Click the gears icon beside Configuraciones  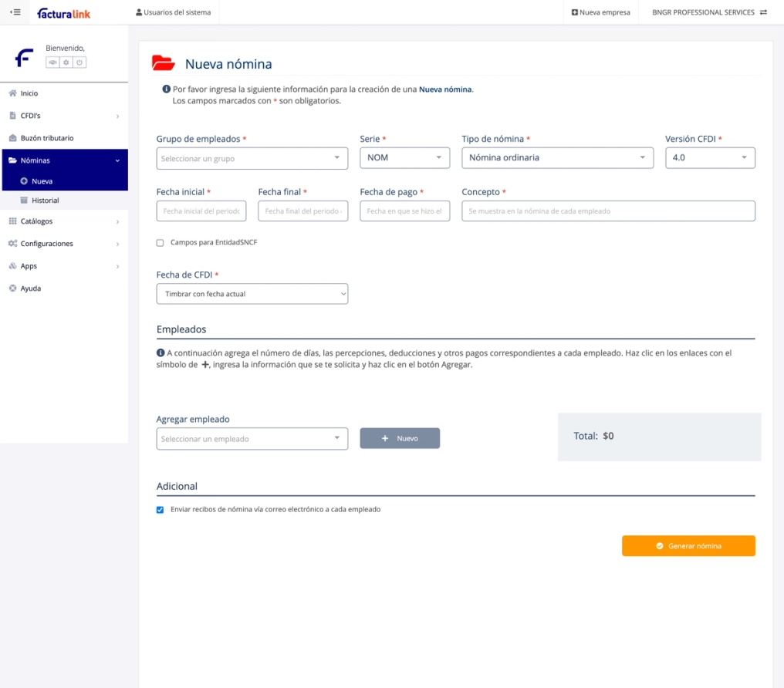click(12, 243)
